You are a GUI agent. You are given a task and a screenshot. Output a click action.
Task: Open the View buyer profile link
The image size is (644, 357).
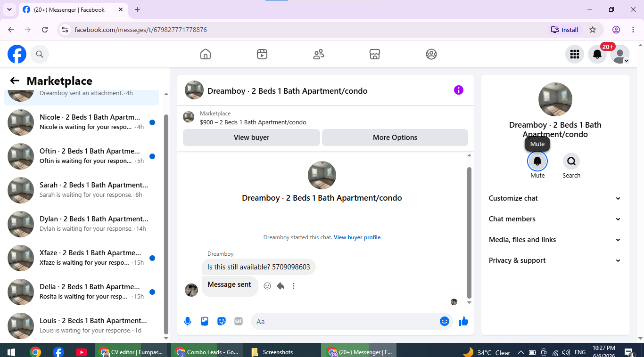coord(357,237)
